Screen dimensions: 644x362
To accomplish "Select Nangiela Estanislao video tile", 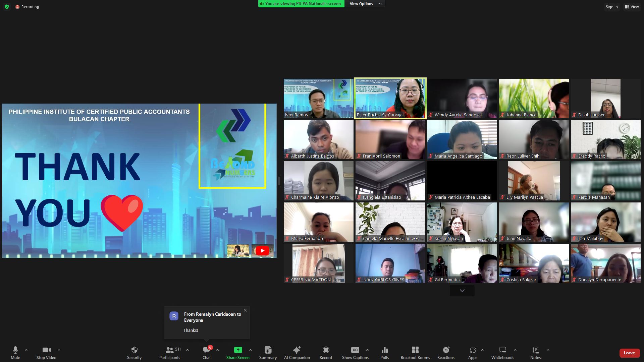I will click(390, 181).
